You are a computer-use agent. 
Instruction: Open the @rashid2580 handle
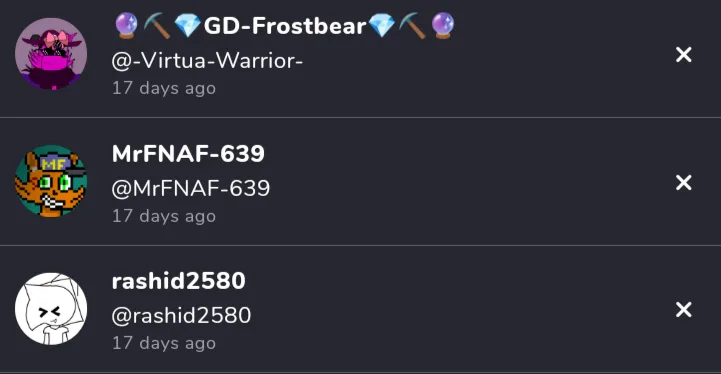[181, 316]
